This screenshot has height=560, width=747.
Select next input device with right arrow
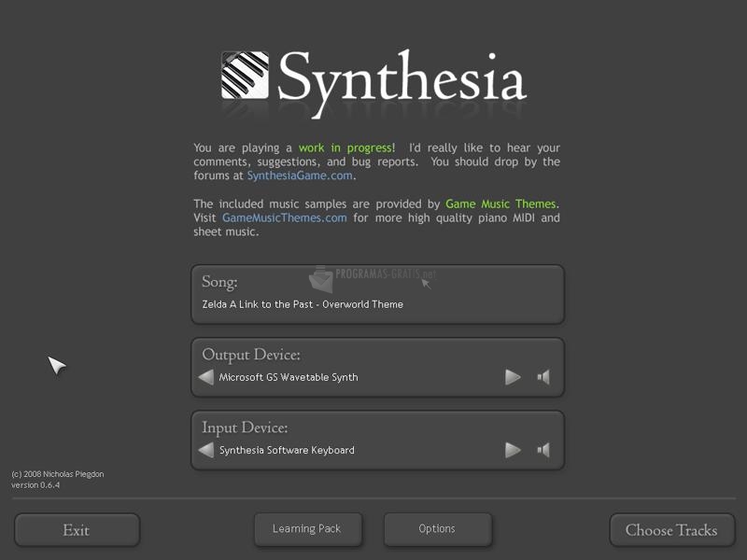click(x=513, y=450)
